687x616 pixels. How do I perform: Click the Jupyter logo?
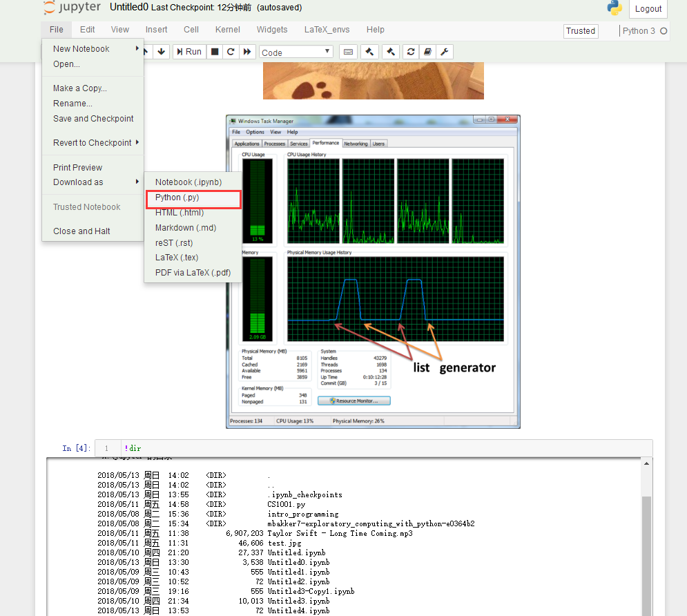point(72,8)
